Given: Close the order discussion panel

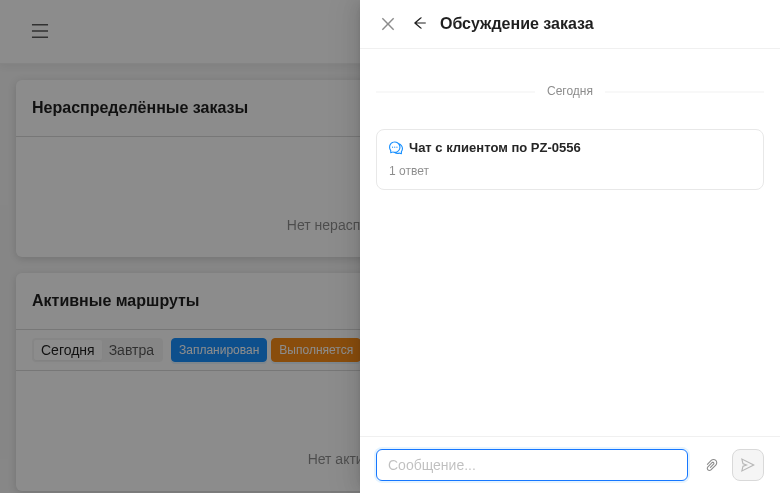Looking at the screenshot, I should point(388,24).
